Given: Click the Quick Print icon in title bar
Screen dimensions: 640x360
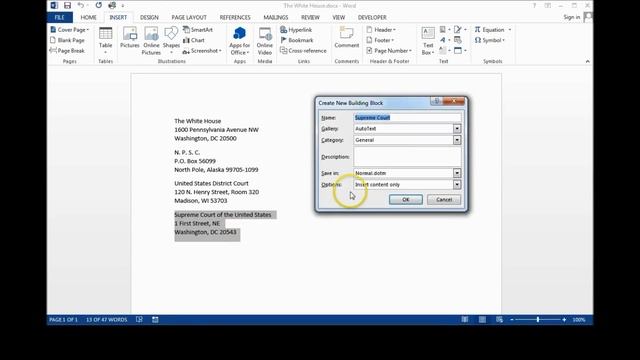Looking at the screenshot, I should click(112, 5).
